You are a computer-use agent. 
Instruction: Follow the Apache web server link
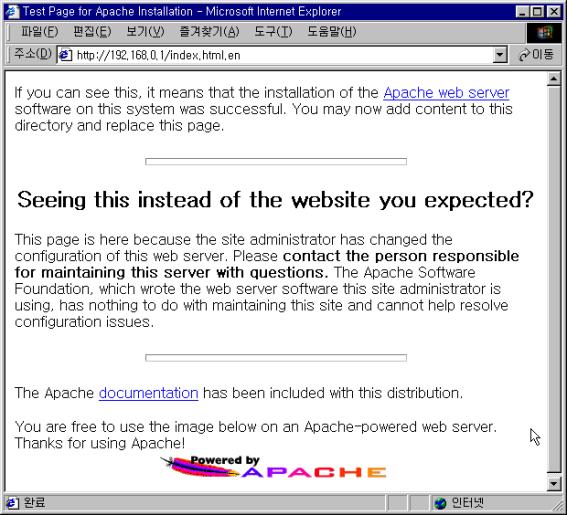click(446, 93)
